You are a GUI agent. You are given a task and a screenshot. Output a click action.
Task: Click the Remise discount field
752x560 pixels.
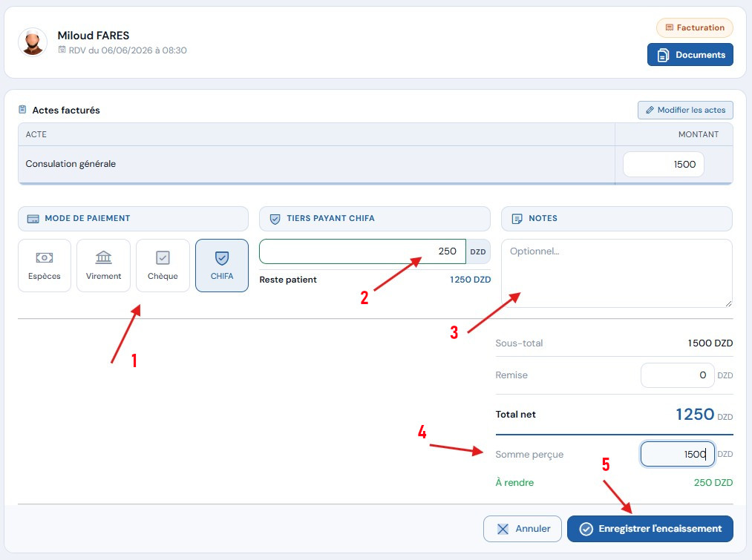click(x=677, y=375)
